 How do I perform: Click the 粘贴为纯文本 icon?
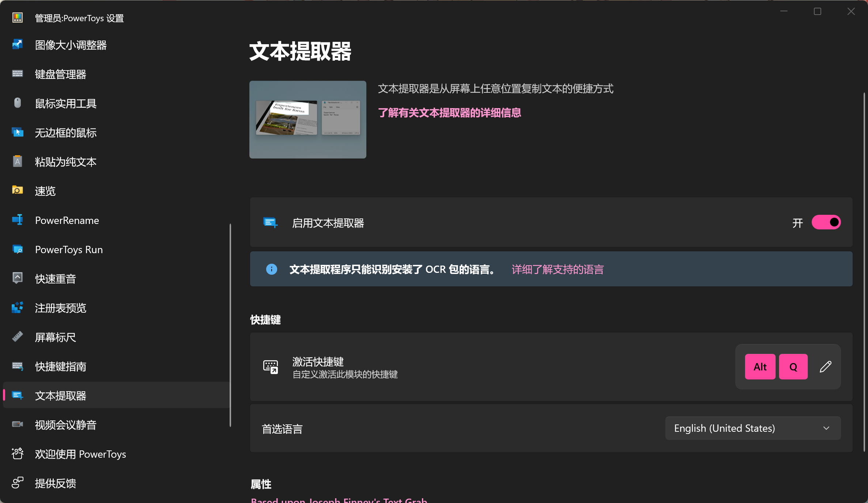pyautogui.click(x=18, y=161)
